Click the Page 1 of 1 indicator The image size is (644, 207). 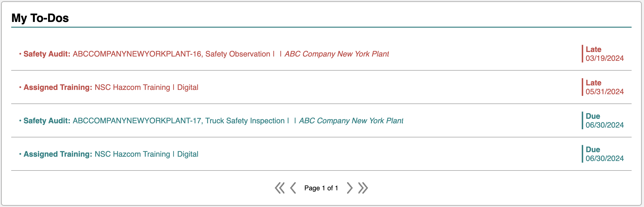[321, 188]
